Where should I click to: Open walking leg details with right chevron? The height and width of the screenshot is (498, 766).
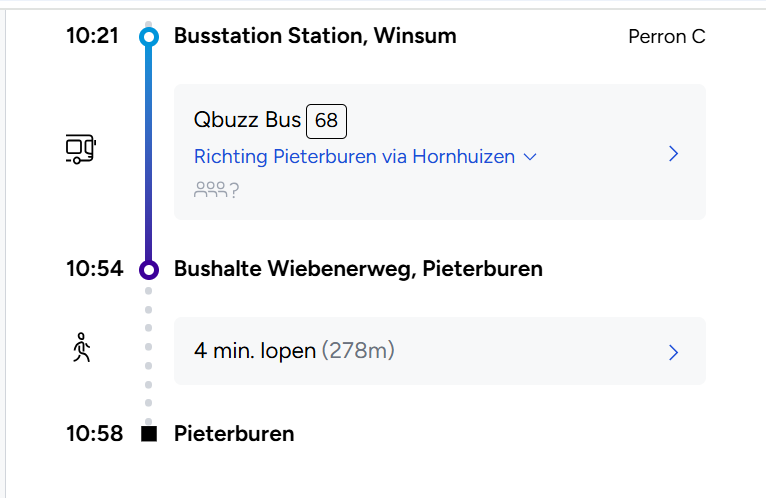click(x=673, y=352)
